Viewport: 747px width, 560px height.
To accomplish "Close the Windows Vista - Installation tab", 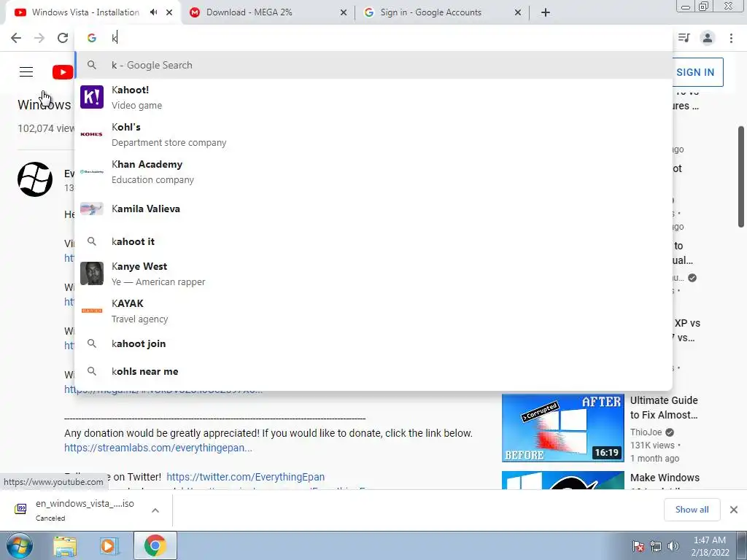I will (x=169, y=12).
